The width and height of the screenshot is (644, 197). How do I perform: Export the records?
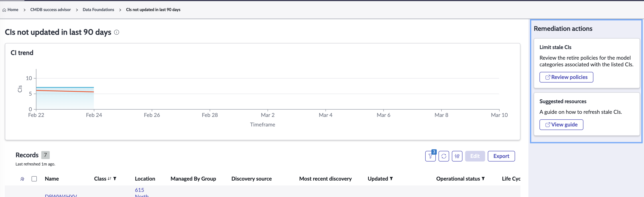click(x=501, y=156)
